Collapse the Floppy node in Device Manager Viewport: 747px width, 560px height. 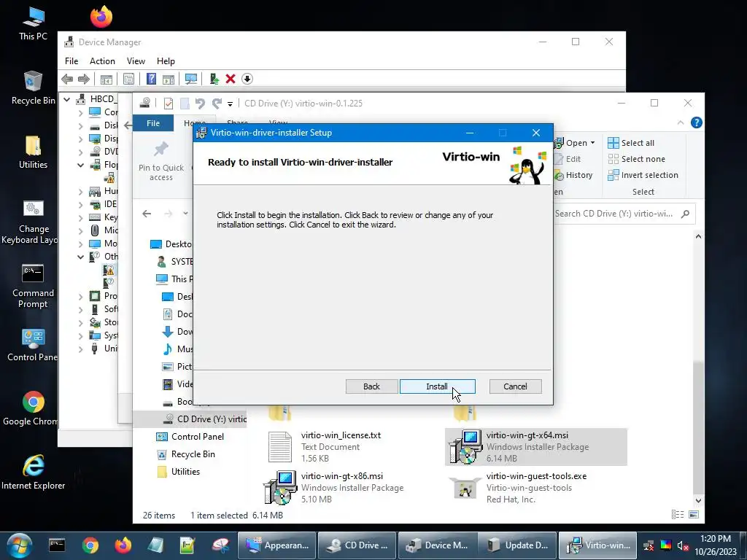(x=80, y=165)
